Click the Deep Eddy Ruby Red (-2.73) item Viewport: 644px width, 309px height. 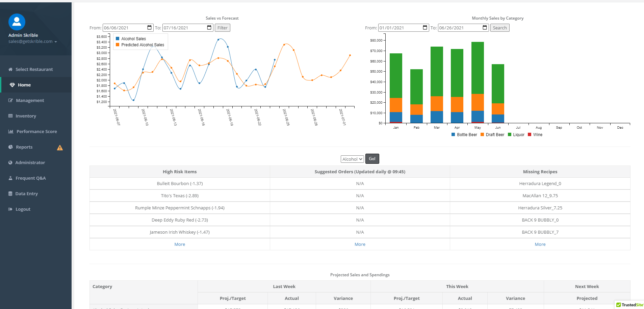(180, 220)
